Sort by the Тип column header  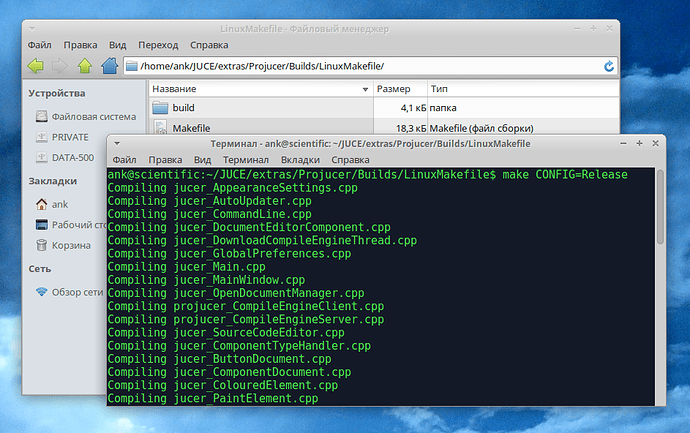tap(523, 89)
